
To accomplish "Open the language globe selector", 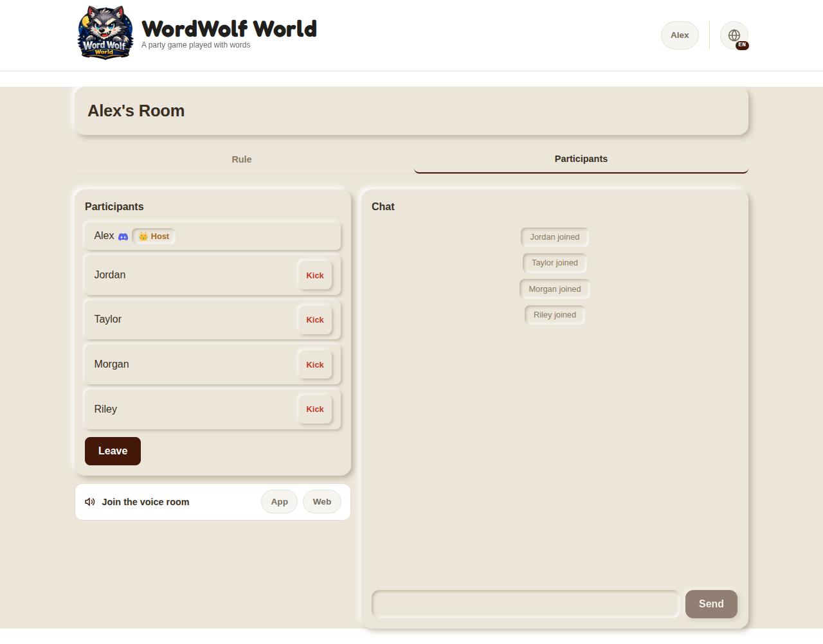I will (x=734, y=35).
